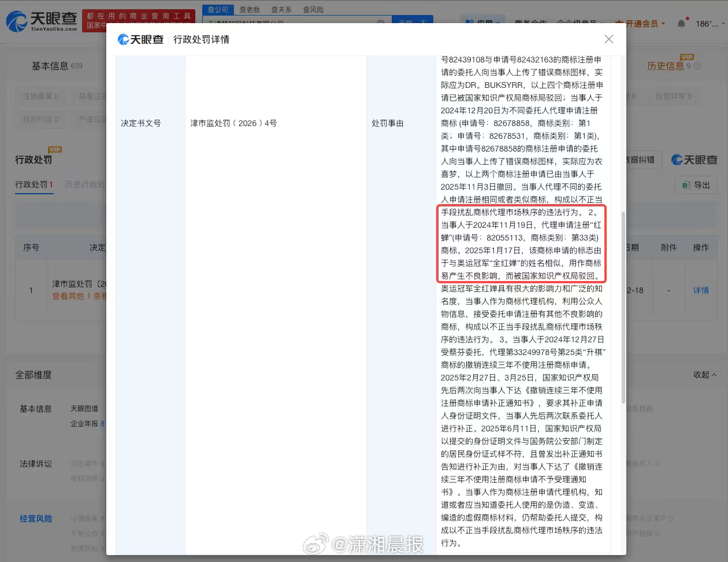Click the Excel icon inside the 导出 button
This screenshot has height=562, width=728.
[685, 185]
